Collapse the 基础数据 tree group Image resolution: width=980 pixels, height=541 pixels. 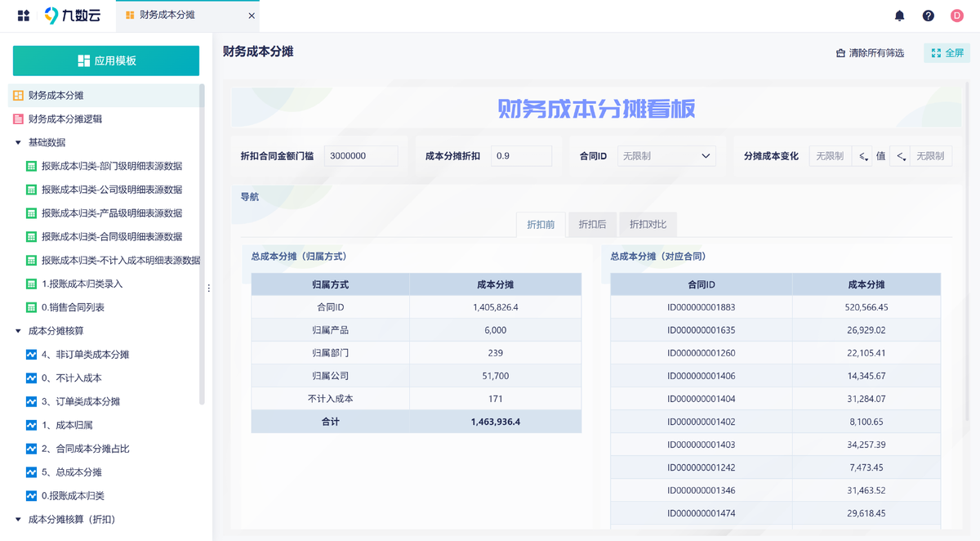[18, 143]
